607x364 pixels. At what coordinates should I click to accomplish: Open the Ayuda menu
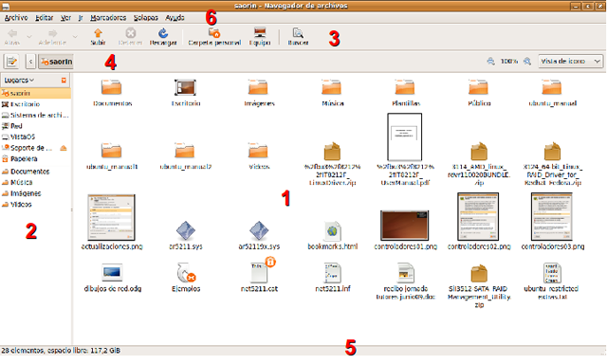click(x=175, y=18)
